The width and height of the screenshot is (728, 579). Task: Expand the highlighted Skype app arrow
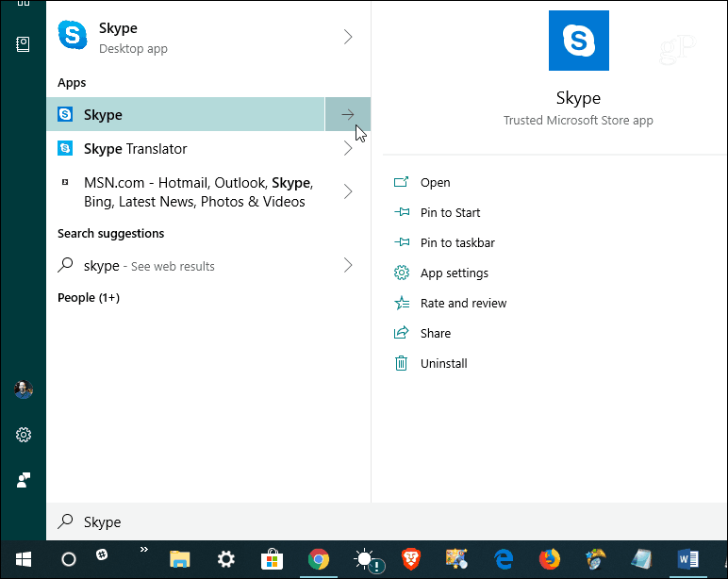point(348,114)
